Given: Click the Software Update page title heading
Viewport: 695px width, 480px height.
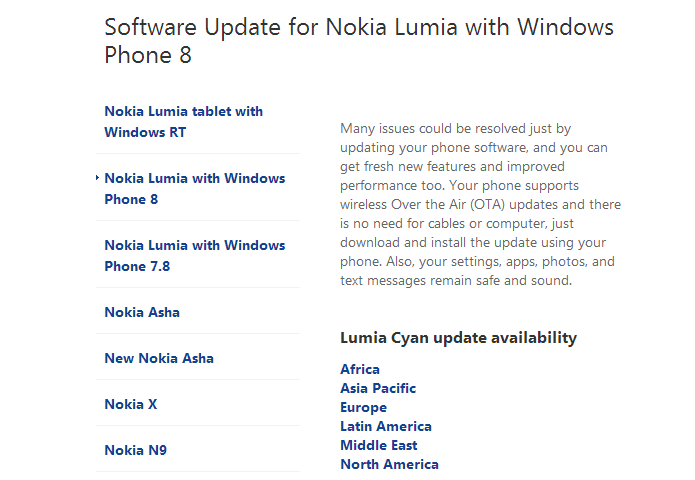Looking at the screenshot, I should tap(359, 41).
